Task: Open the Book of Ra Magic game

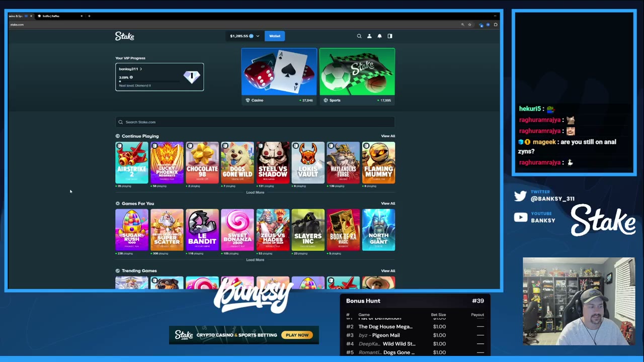Action: 343,230
